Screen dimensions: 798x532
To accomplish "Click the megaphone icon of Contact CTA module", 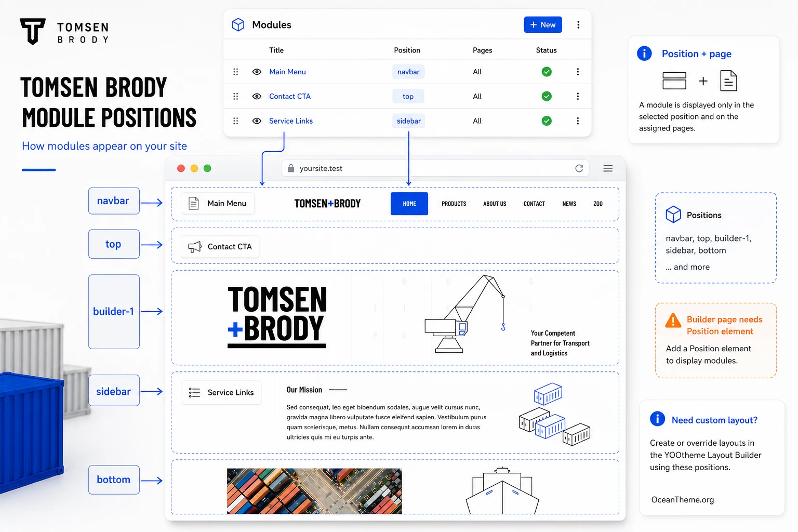I will tap(195, 247).
